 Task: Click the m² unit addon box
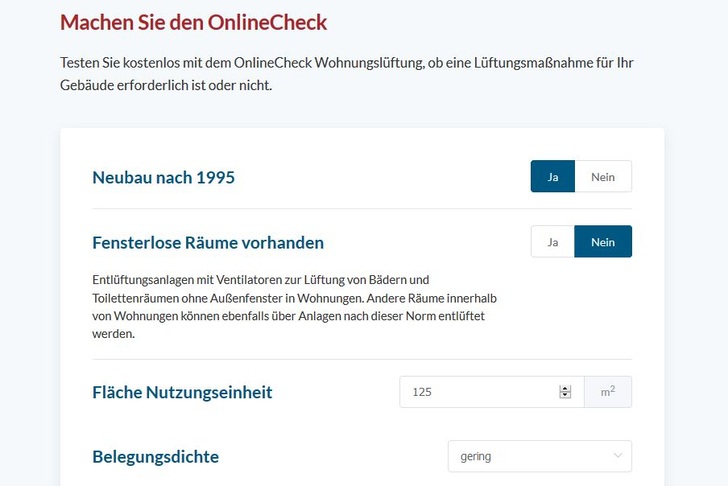coord(608,392)
